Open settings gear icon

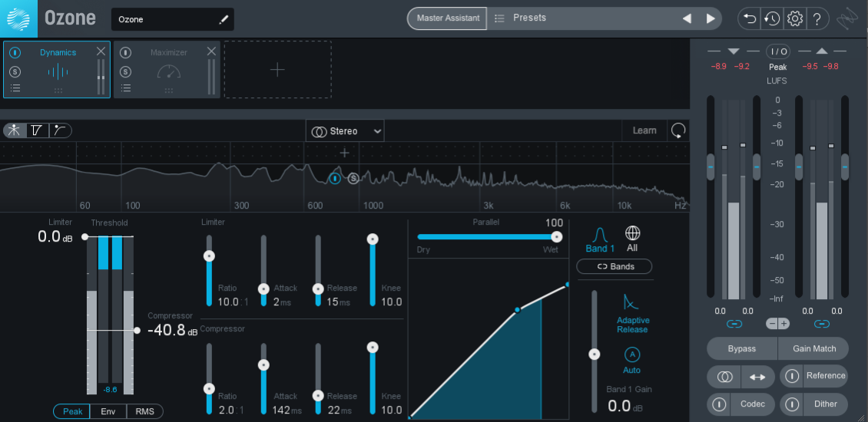(x=795, y=19)
